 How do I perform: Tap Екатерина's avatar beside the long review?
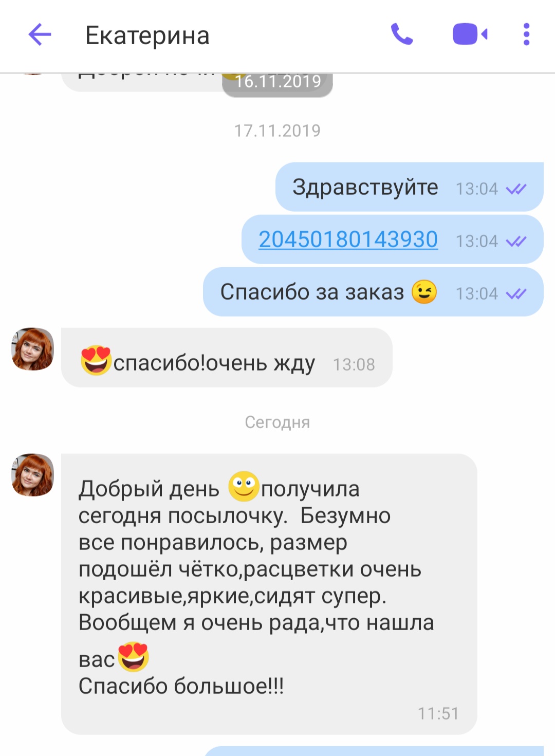coord(32,475)
